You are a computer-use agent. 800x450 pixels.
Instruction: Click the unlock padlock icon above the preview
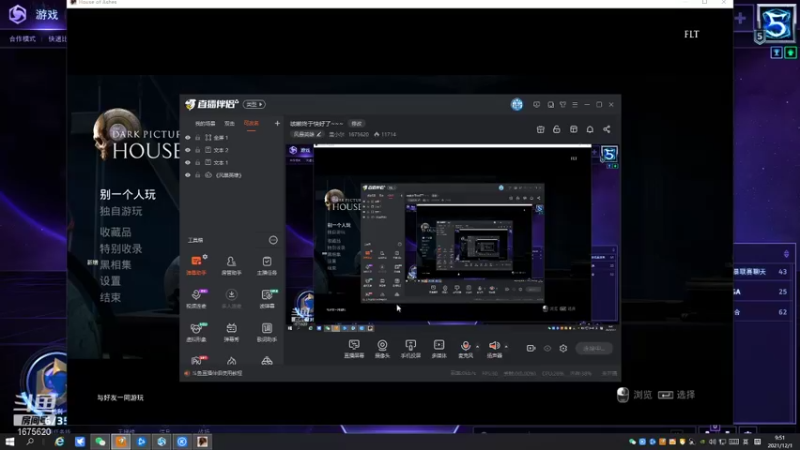tap(557, 130)
